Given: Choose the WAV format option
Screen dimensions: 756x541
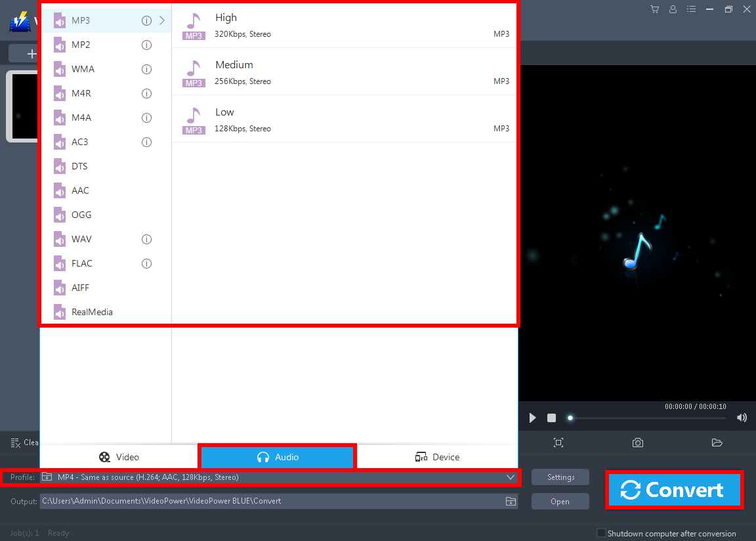Looking at the screenshot, I should point(80,239).
